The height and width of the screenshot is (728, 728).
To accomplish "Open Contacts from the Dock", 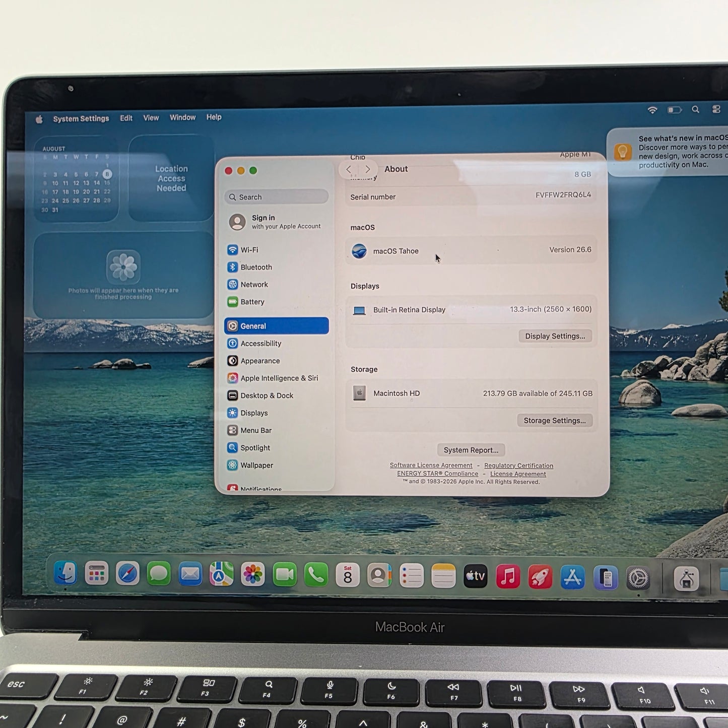I will 379,576.
